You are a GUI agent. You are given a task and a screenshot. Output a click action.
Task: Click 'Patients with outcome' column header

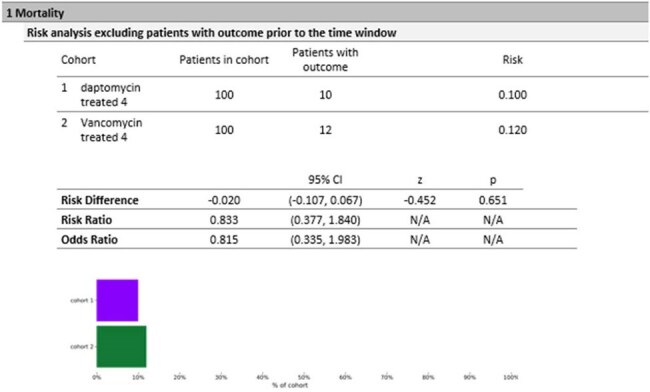[x=325, y=60]
